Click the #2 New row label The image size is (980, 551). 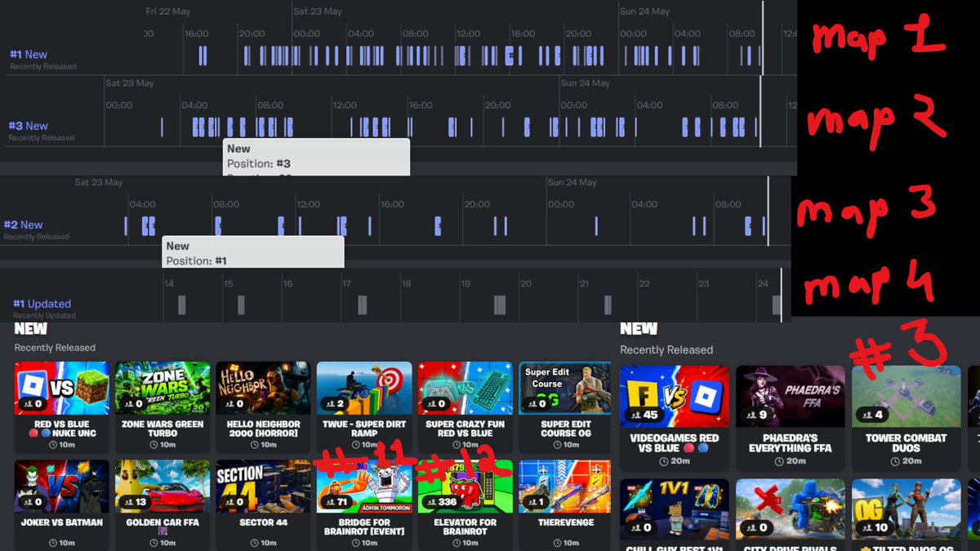(x=23, y=224)
